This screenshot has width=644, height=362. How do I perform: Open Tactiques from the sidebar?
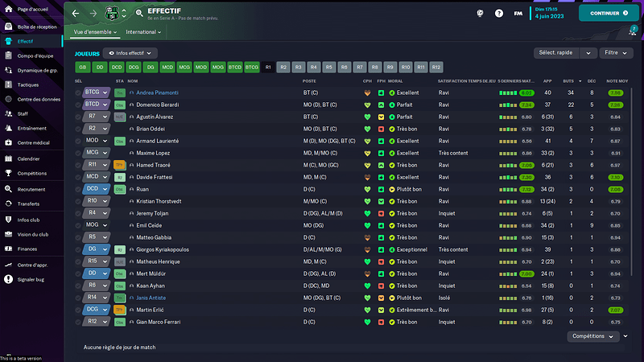click(28, 84)
